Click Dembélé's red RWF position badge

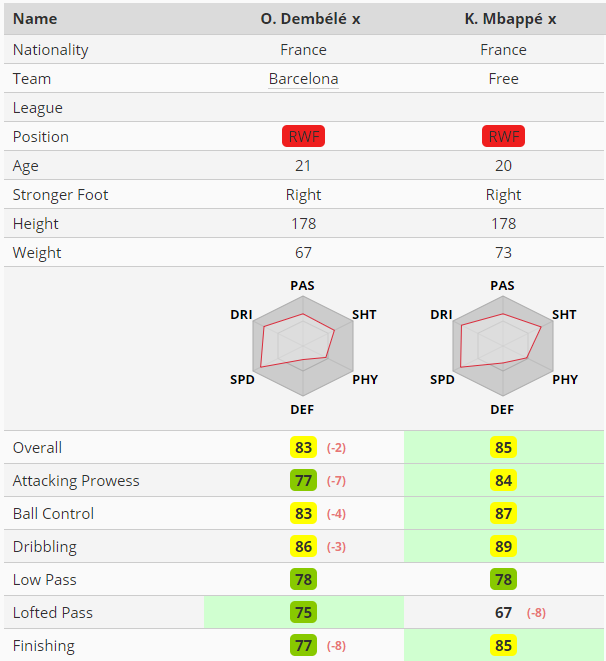303,136
